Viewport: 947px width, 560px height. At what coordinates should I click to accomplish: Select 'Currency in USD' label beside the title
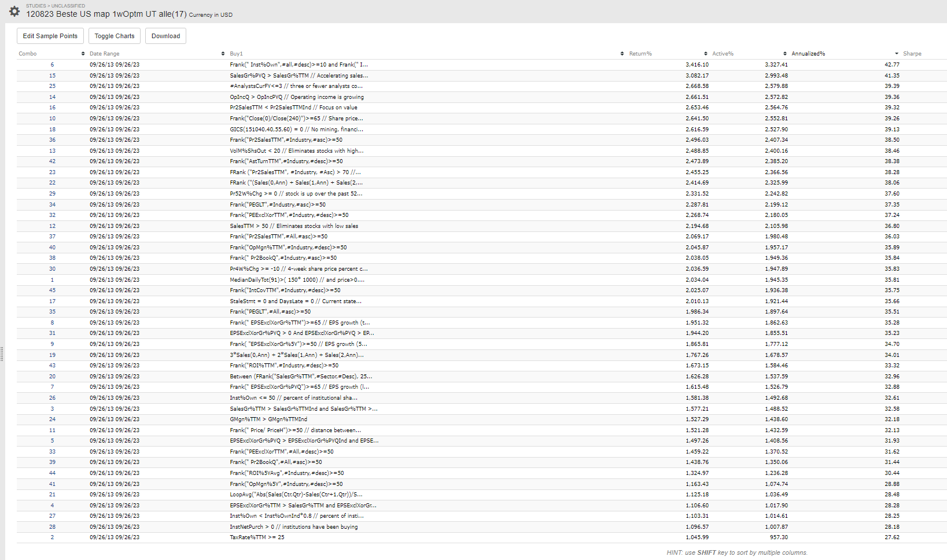211,15
